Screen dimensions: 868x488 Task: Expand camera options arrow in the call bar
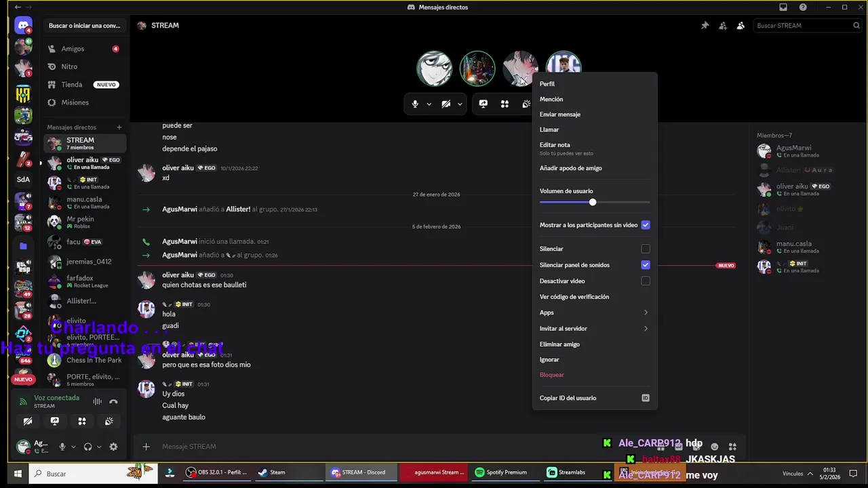(x=460, y=104)
